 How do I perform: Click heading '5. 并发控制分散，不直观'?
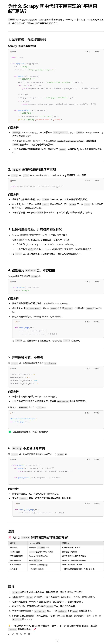point(26,357)
